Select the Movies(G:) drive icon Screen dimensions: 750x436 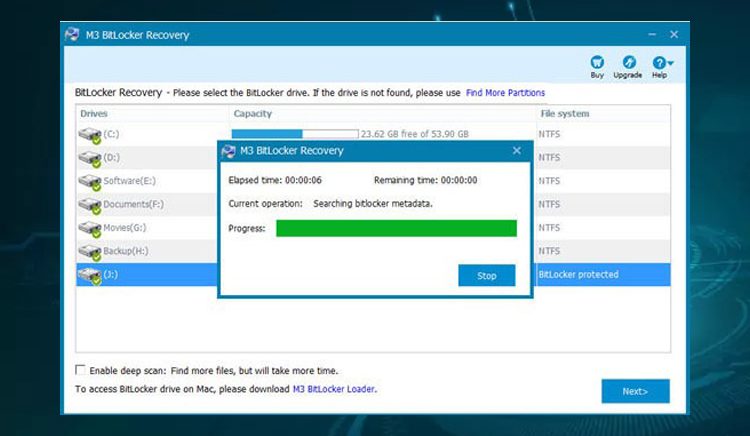point(90,229)
